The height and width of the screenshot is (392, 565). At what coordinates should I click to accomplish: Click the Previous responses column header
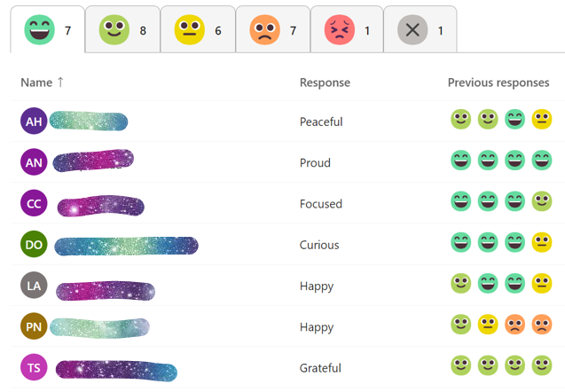click(x=498, y=82)
